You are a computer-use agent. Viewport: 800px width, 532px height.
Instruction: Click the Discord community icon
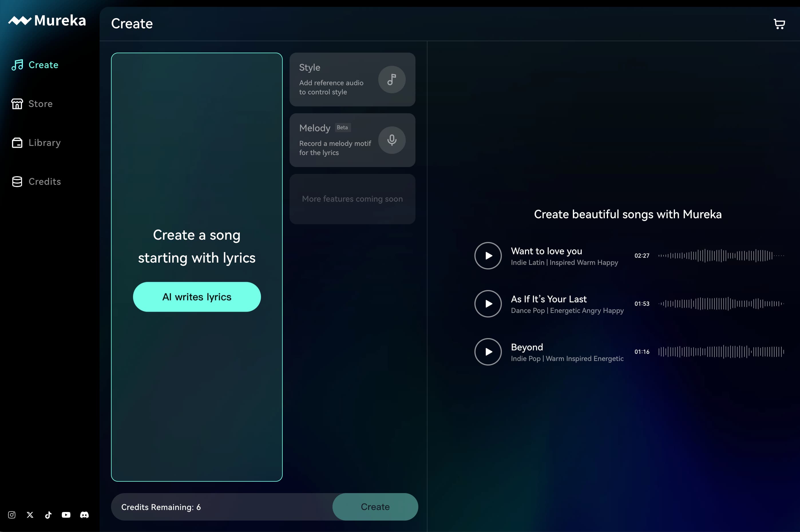coord(85,514)
